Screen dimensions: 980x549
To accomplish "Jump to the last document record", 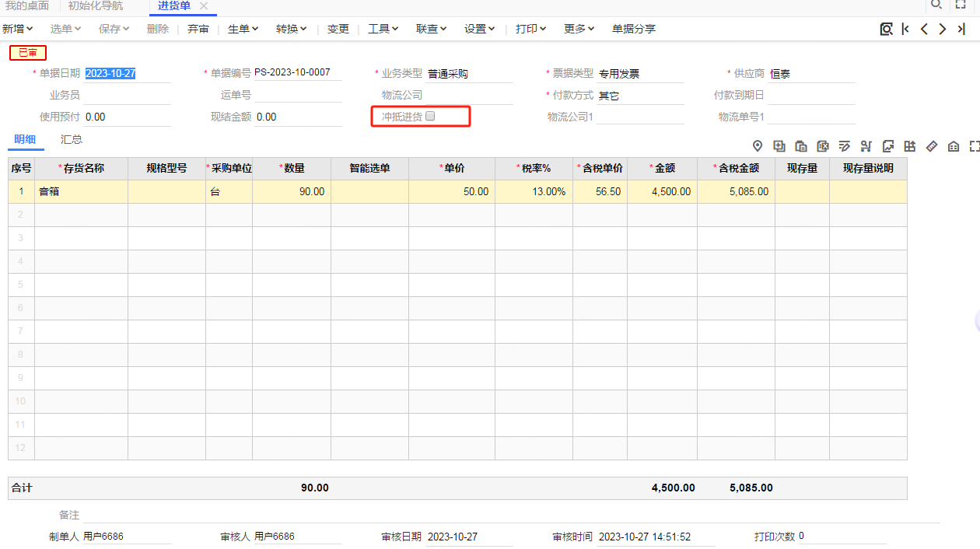I will coord(961,29).
